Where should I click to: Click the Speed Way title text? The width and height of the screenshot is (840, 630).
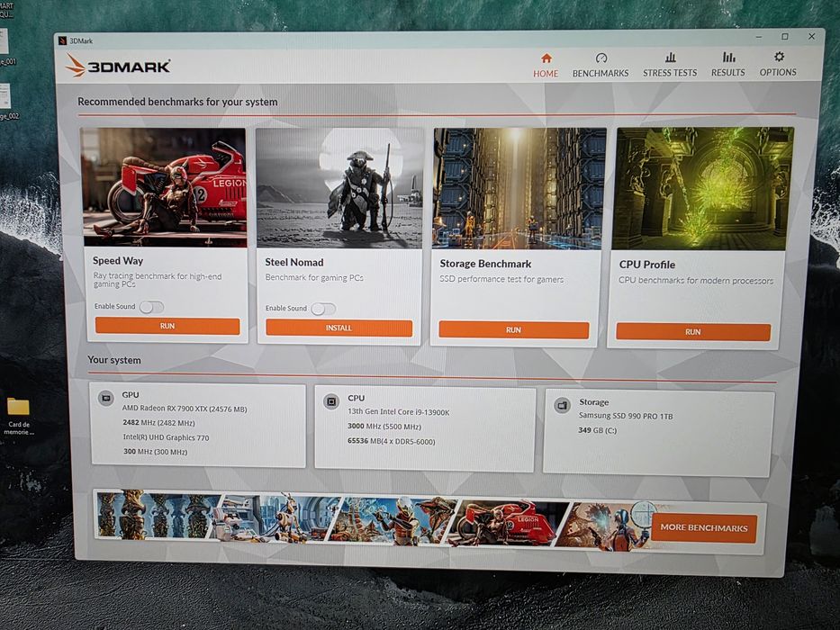pyautogui.click(x=118, y=261)
